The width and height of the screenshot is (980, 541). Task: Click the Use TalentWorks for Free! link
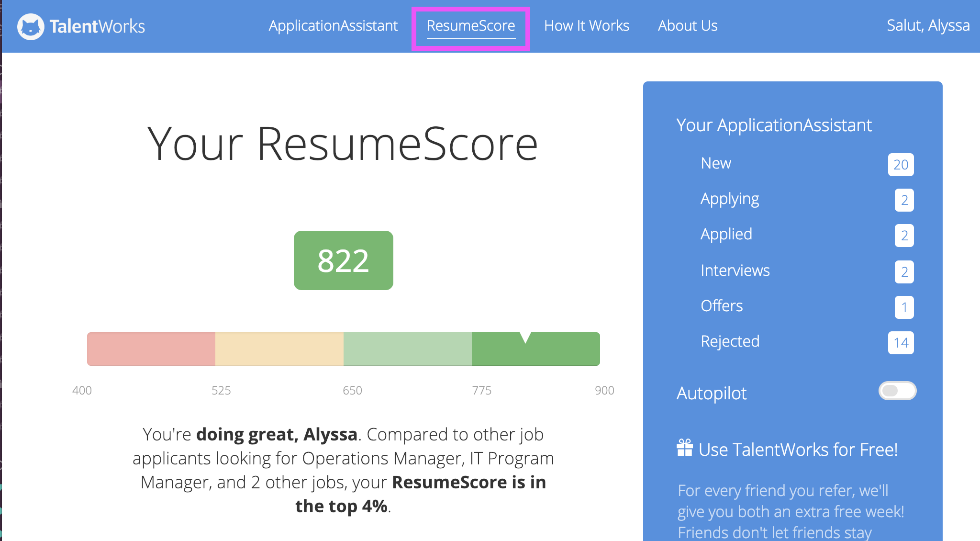point(797,450)
